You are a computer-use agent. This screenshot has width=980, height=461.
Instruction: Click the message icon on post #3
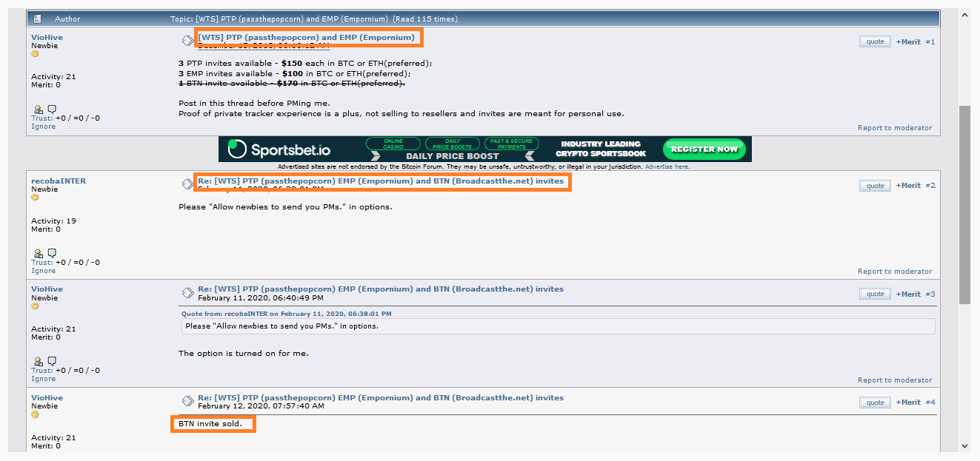coord(187,292)
